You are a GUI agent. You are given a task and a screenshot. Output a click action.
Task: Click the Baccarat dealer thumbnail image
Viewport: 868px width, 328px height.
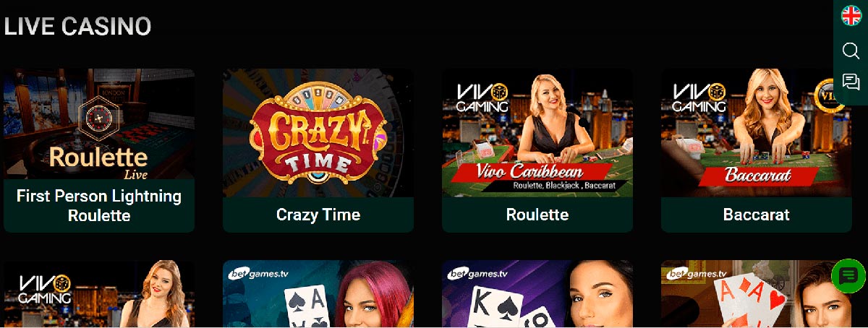click(x=757, y=133)
